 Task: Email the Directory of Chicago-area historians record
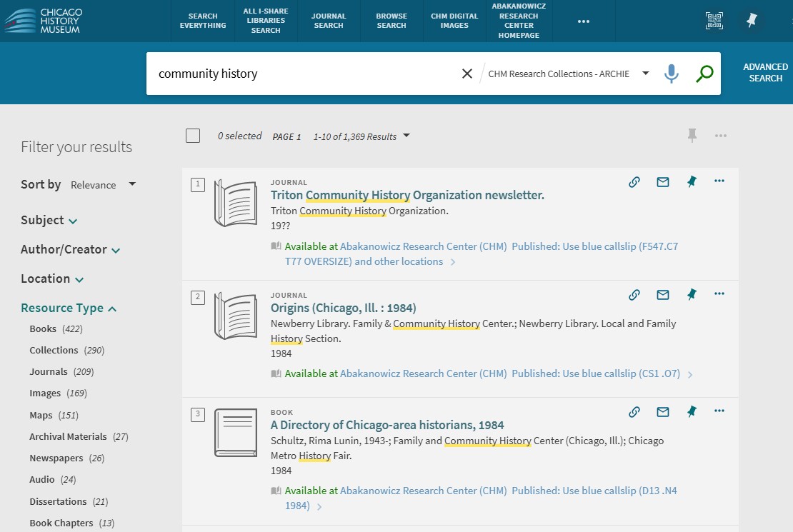662,412
